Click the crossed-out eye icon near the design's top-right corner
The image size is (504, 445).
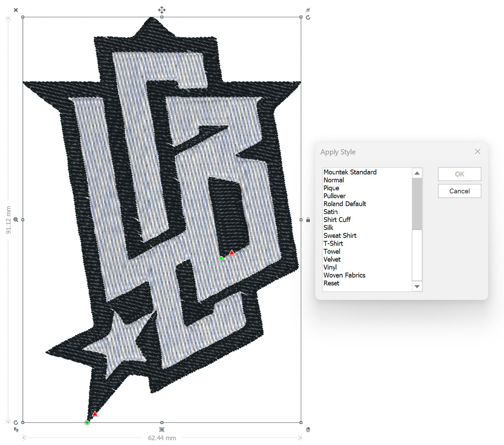(x=308, y=10)
